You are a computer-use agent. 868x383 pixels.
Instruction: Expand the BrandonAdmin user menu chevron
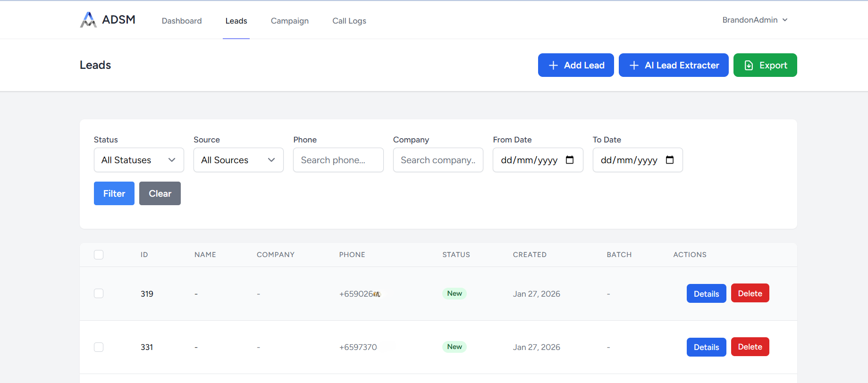785,20
